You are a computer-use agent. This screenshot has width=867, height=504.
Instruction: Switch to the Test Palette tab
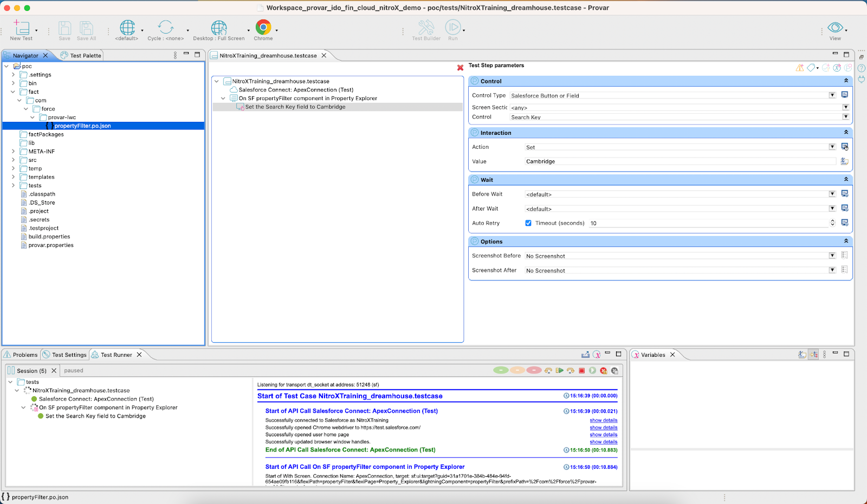81,55
